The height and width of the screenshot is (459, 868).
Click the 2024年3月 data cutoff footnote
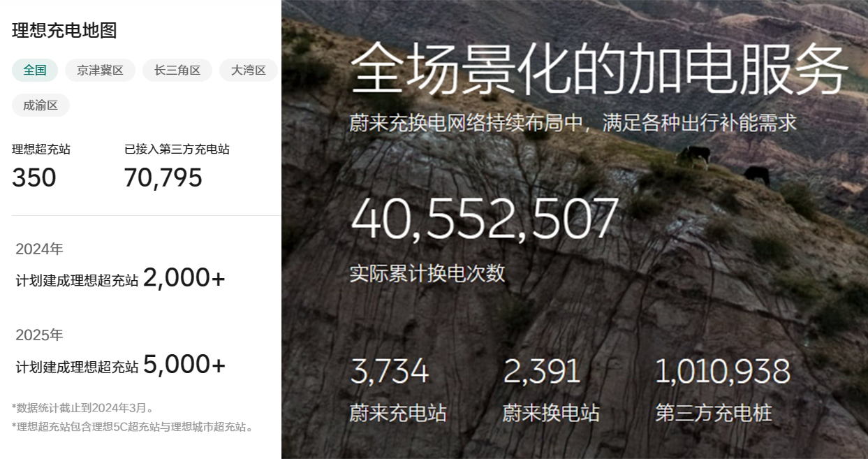pyautogui.click(x=83, y=408)
